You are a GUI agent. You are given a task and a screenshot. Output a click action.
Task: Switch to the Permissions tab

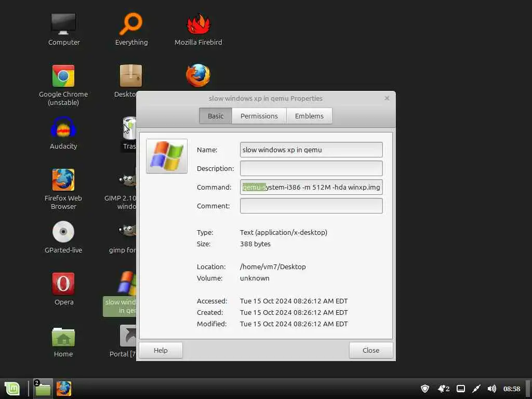pos(259,116)
